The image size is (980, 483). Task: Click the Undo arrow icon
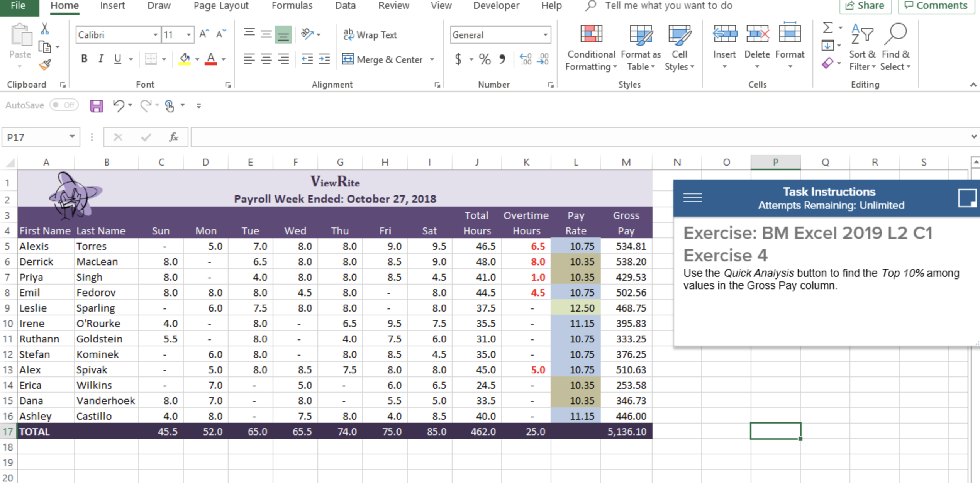(x=118, y=105)
